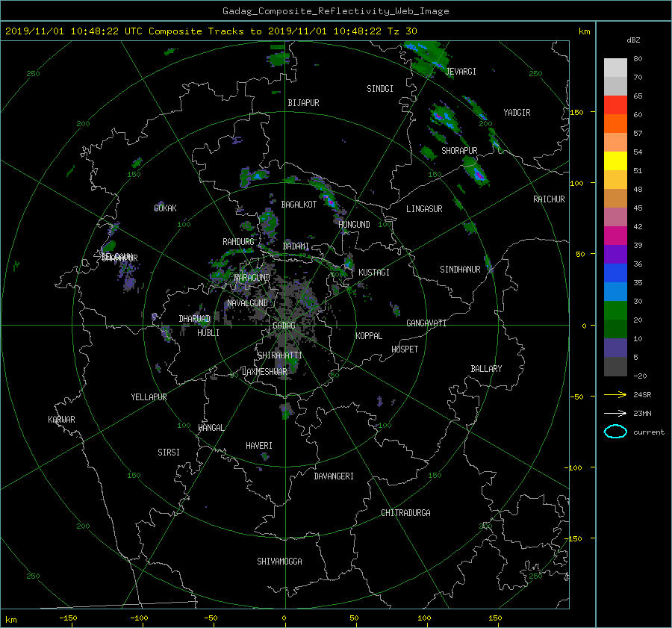Click the GOKAK city label
The image size is (672, 628).
click(x=165, y=208)
